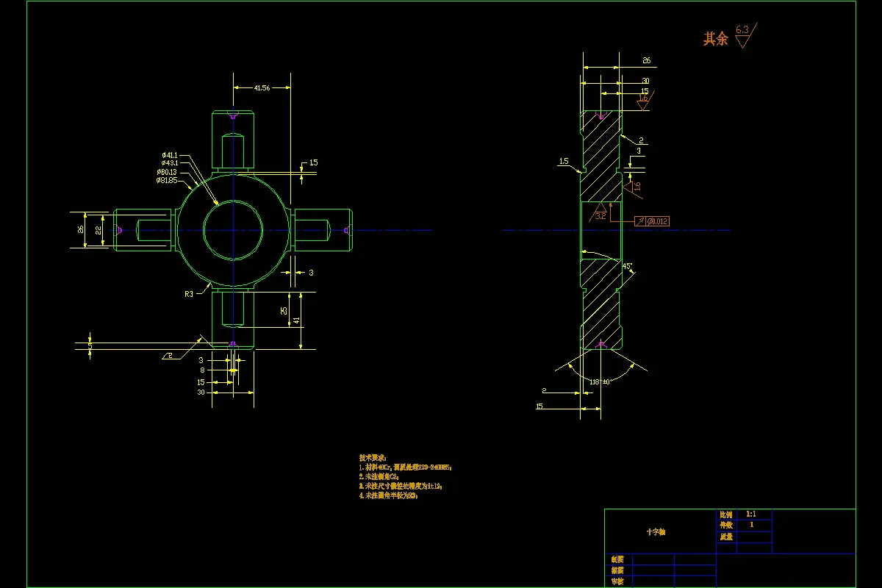Select the 质量 cell in title block
Screen dimensions: 882x588
click(727, 537)
